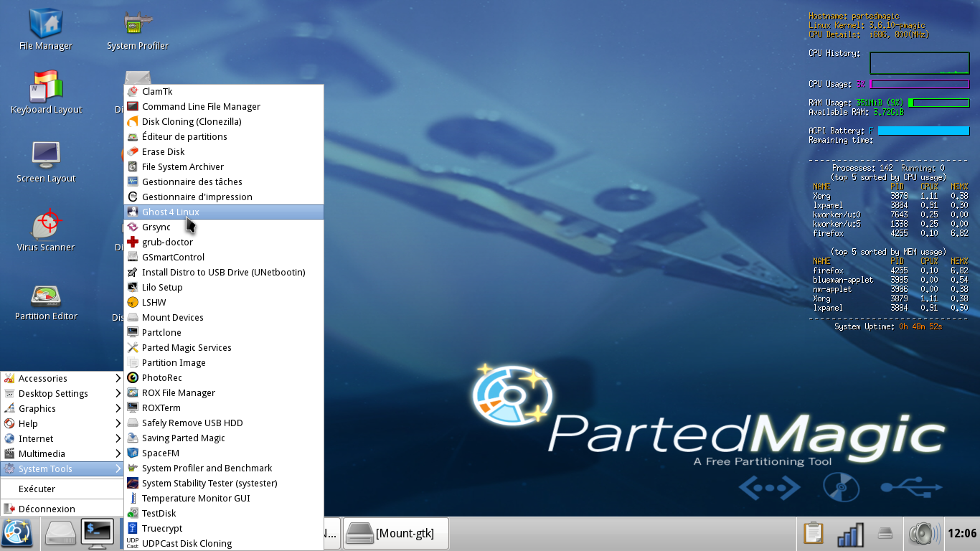Open Gestionnaire des tâches entry
This screenshot has height=551, width=980.
224,182
